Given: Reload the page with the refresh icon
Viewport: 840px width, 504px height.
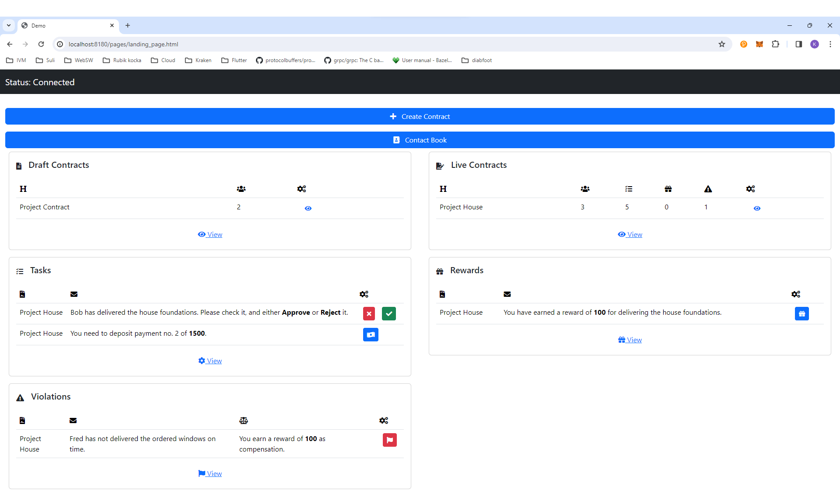Looking at the screenshot, I should tap(41, 44).
